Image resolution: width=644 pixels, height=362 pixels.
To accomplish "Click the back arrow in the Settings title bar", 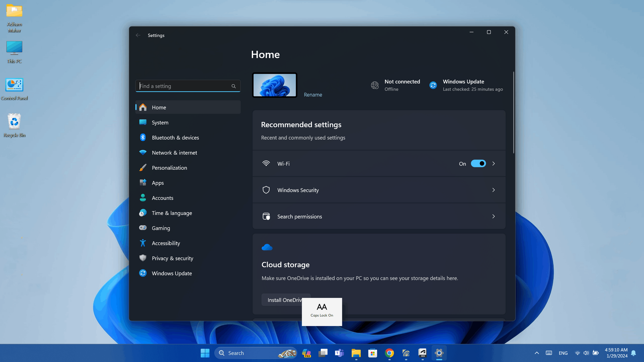I will pos(138,35).
